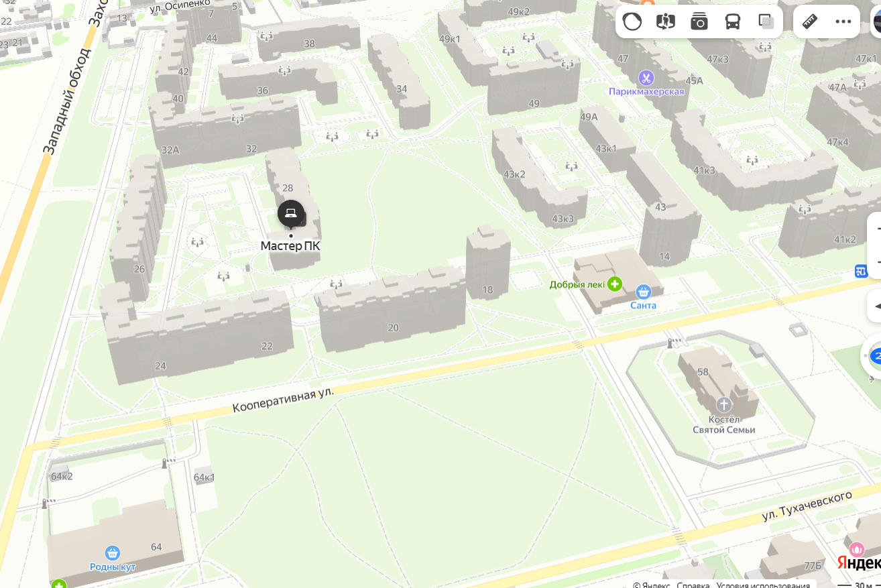881x588 pixels.
Task: Enable street panoramas with the person icon
Action: tap(666, 21)
